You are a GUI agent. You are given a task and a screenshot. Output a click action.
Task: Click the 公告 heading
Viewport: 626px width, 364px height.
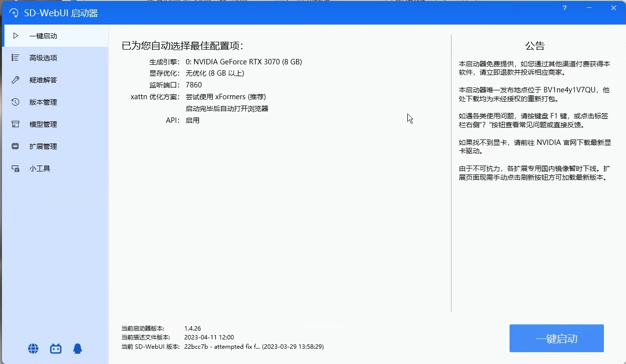535,46
